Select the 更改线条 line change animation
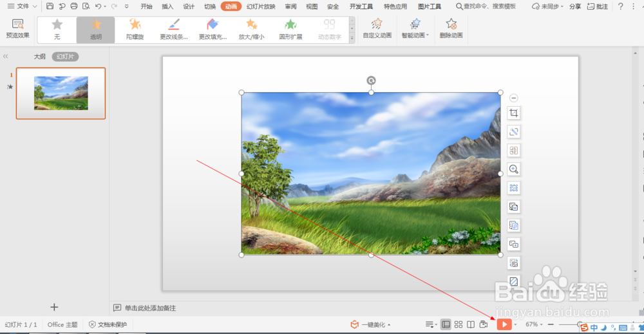This screenshot has height=334, width=644. point(174,30)
